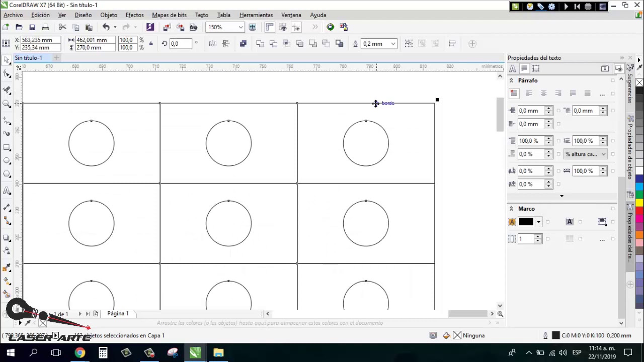644x362 pixels.
Task: Select the Freehand drawing tool
Action: (x=7, y=121)
